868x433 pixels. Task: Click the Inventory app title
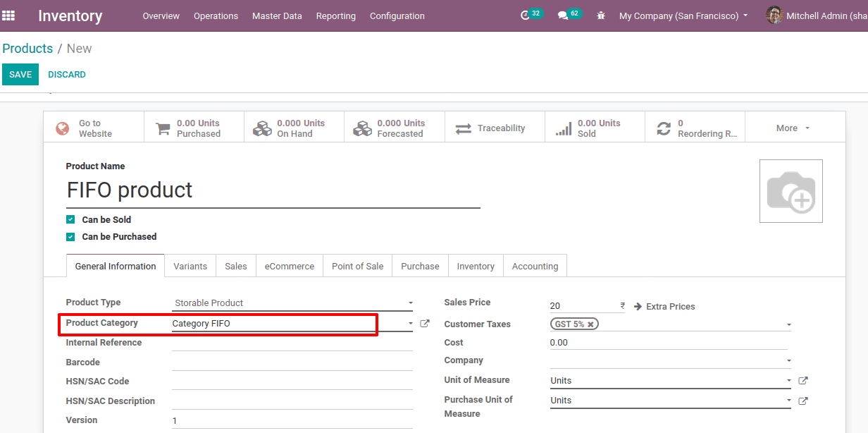pos(70,16)
